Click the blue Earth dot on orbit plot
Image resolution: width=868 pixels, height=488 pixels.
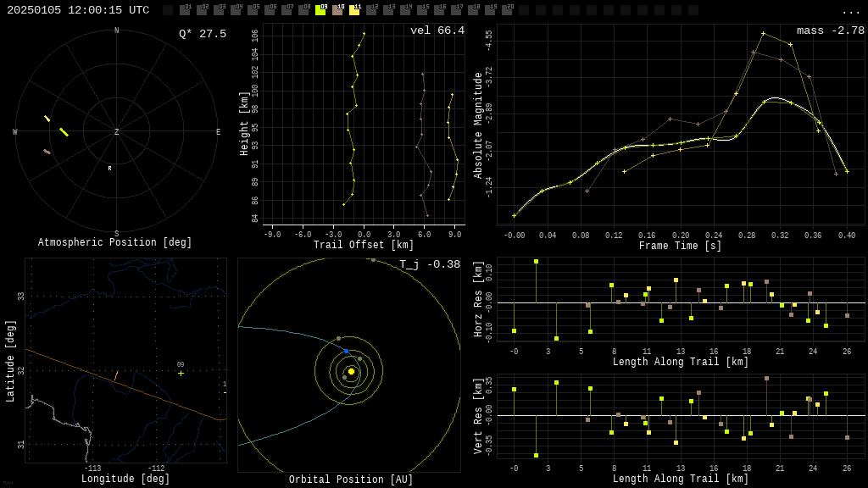pos(347,352)
